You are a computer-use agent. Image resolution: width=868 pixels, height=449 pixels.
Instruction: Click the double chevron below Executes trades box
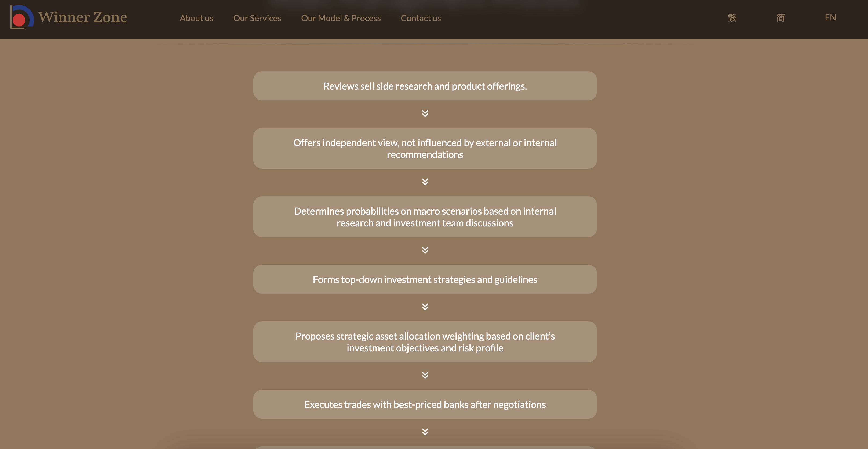[425, 432]
